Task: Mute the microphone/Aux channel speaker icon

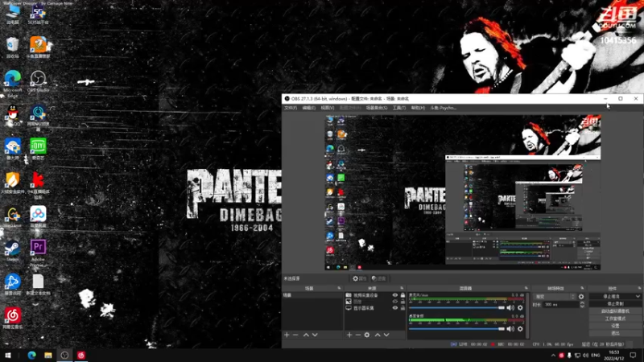Action: pos(510,308)
